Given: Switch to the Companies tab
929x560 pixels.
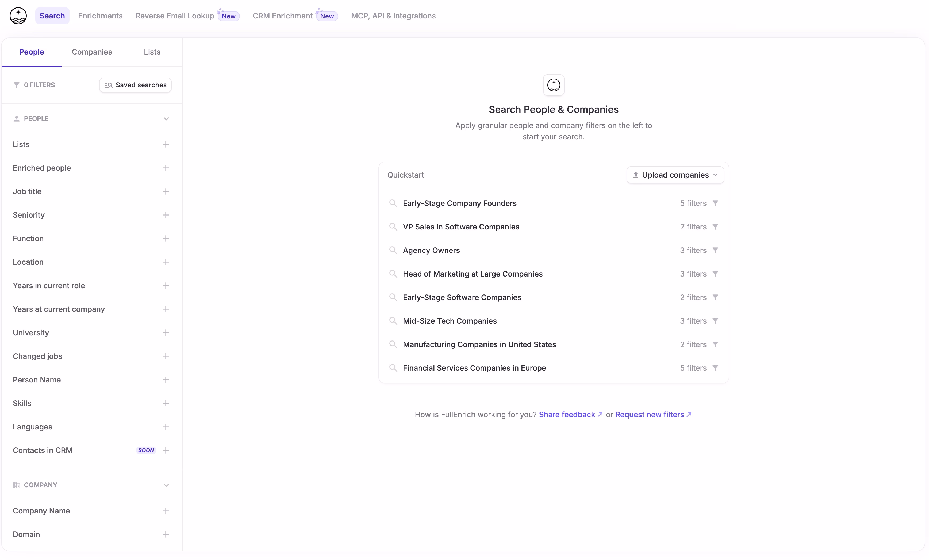Looking at the screenshot, I should (92, 52).
